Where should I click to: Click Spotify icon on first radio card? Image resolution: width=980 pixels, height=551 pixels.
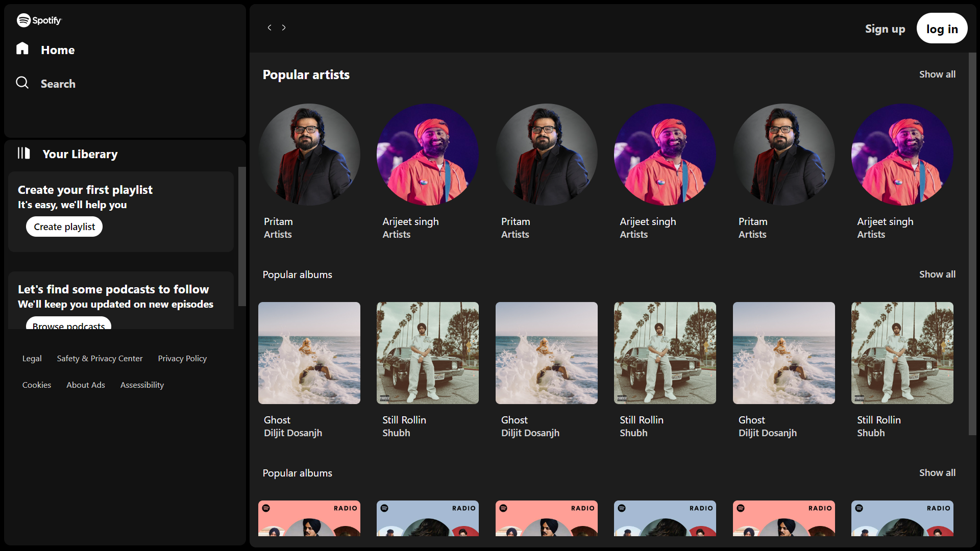pyautogui.click(x=266, y=508)
